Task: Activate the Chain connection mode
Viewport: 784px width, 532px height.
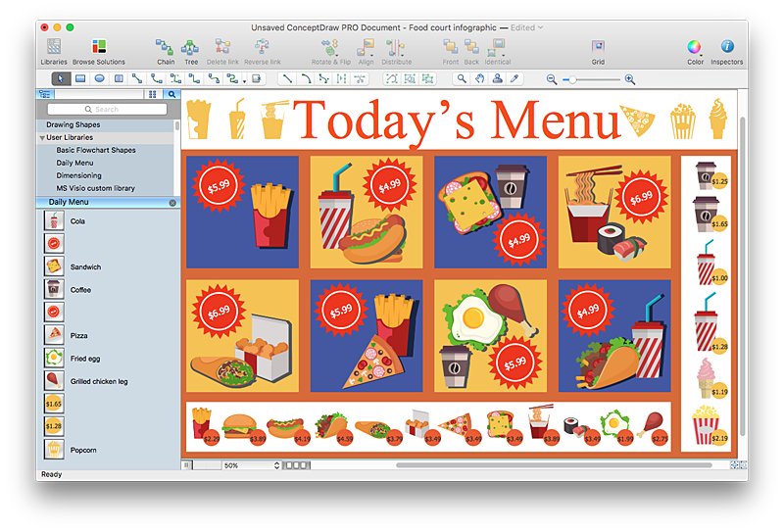Action: click(x=166, y=52)
